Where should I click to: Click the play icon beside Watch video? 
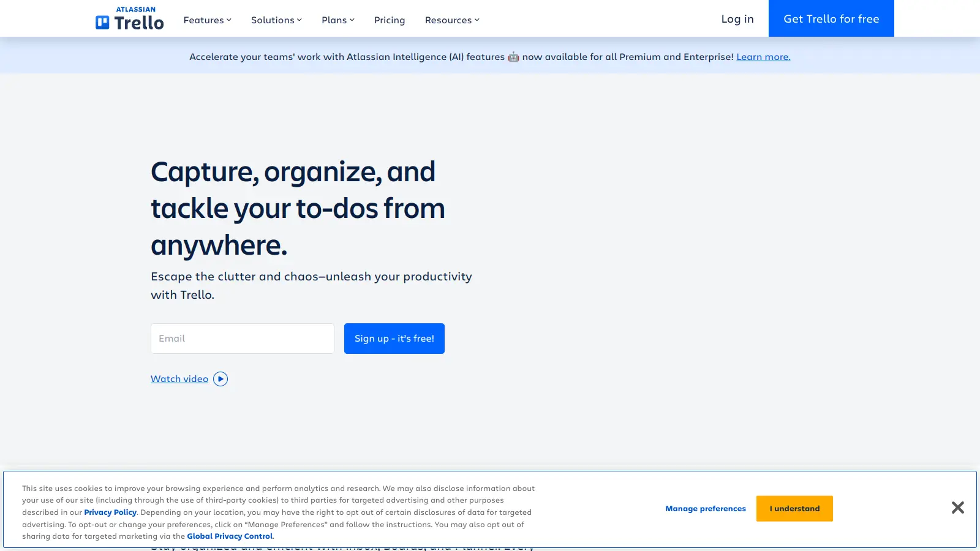221,378
